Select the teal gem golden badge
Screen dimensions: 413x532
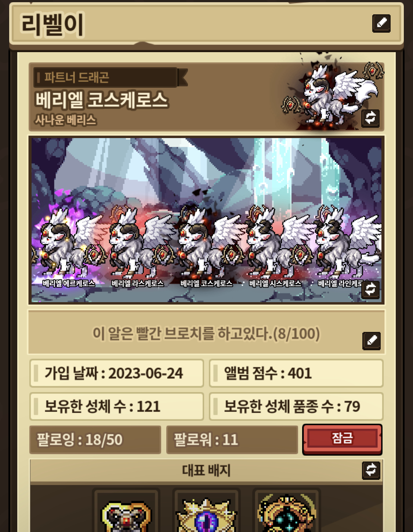(x=286, y=511)
